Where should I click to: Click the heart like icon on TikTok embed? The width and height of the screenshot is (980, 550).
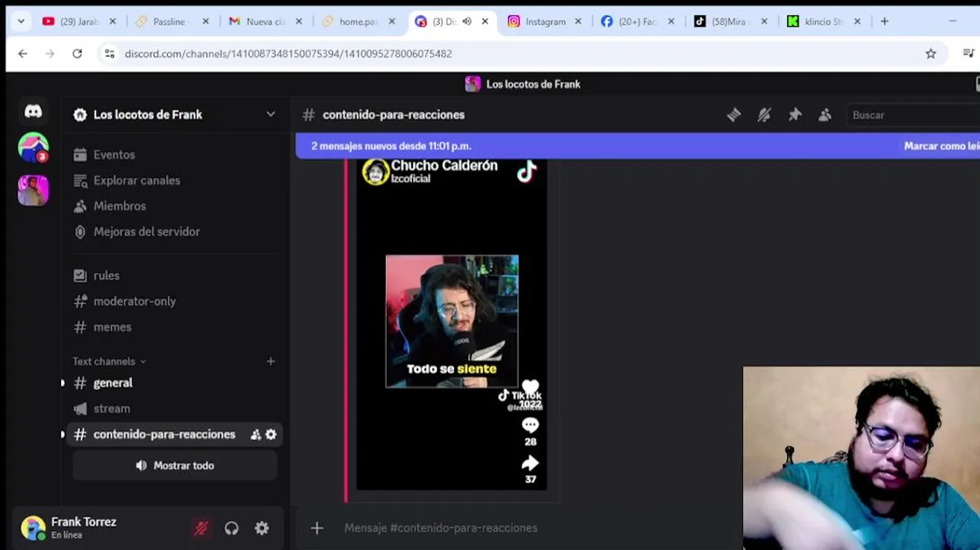(530, 387)
